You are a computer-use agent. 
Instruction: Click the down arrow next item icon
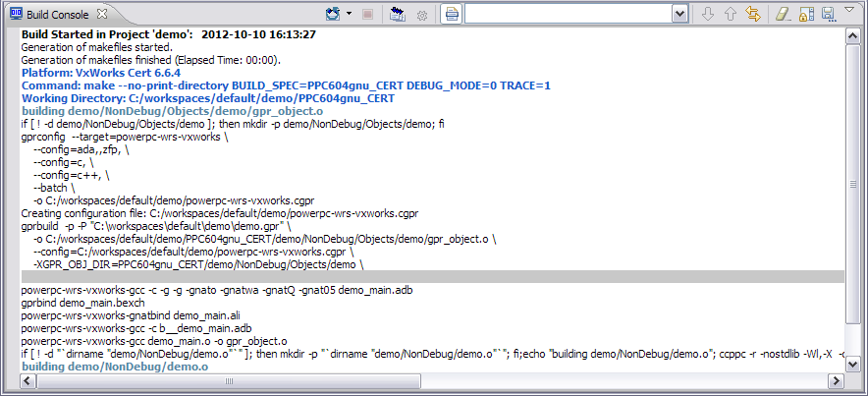coord(708,15)
